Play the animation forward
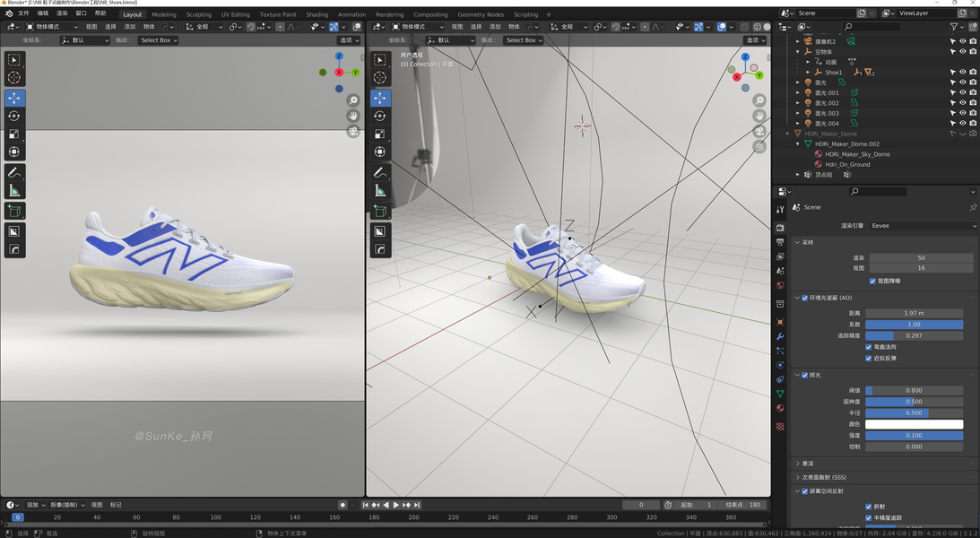Screen dimensions: 980x538 pos(395,505)
